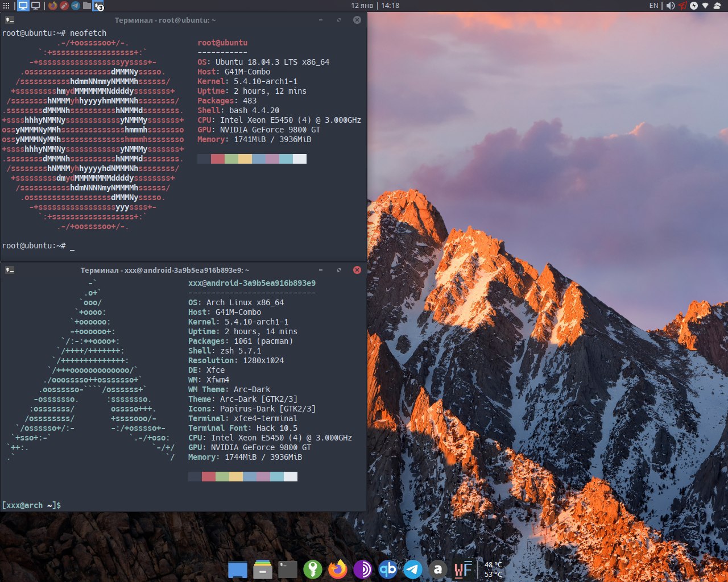
Task: Open the volume control in system tray
Action: [x=671, y=6]
